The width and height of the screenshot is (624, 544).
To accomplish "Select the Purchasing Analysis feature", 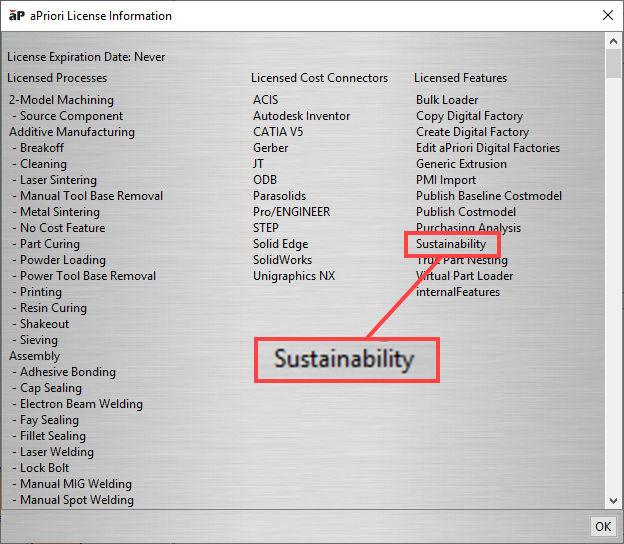I will point(468,227).
